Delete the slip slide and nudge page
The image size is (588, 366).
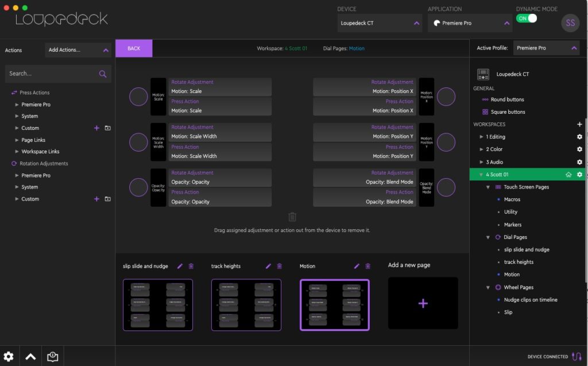click(x=191, y=266)
